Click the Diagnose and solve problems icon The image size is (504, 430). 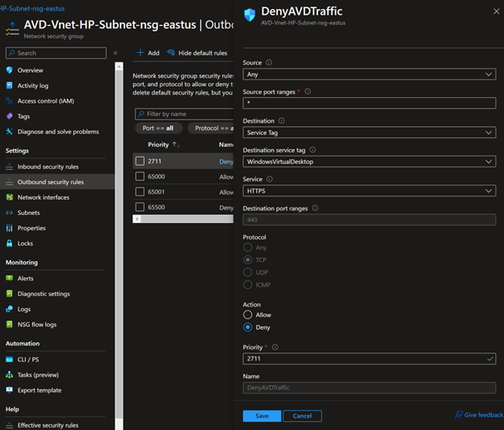[x=10, y=132]
